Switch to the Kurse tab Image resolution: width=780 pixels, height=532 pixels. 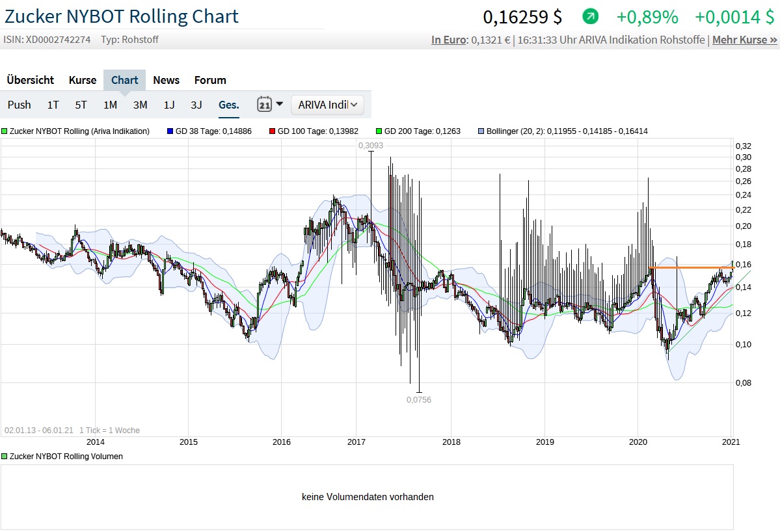point(83,80)
